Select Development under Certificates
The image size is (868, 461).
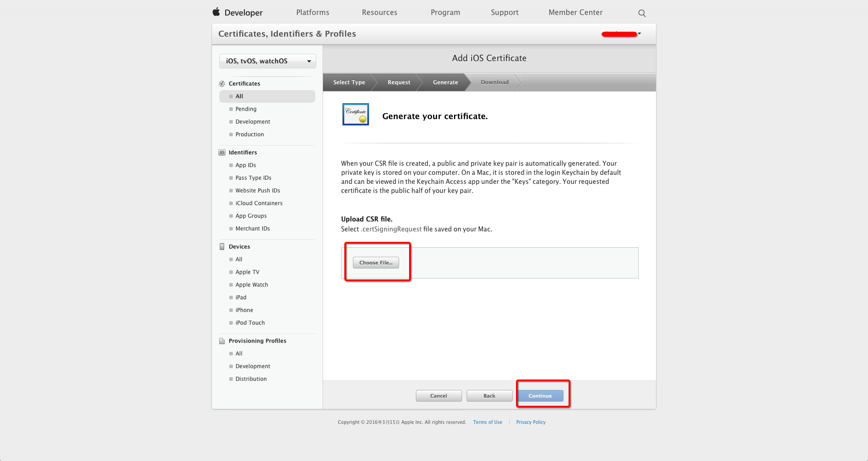coord(253,122)
